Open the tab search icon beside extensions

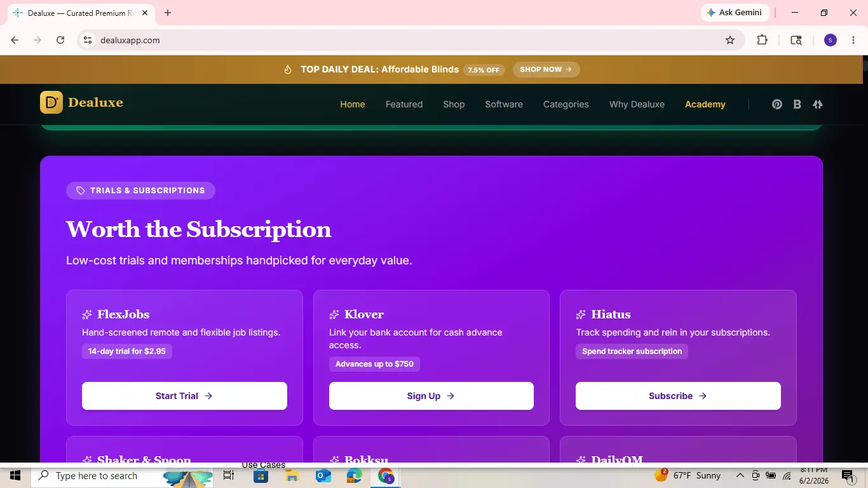point(796,40)
